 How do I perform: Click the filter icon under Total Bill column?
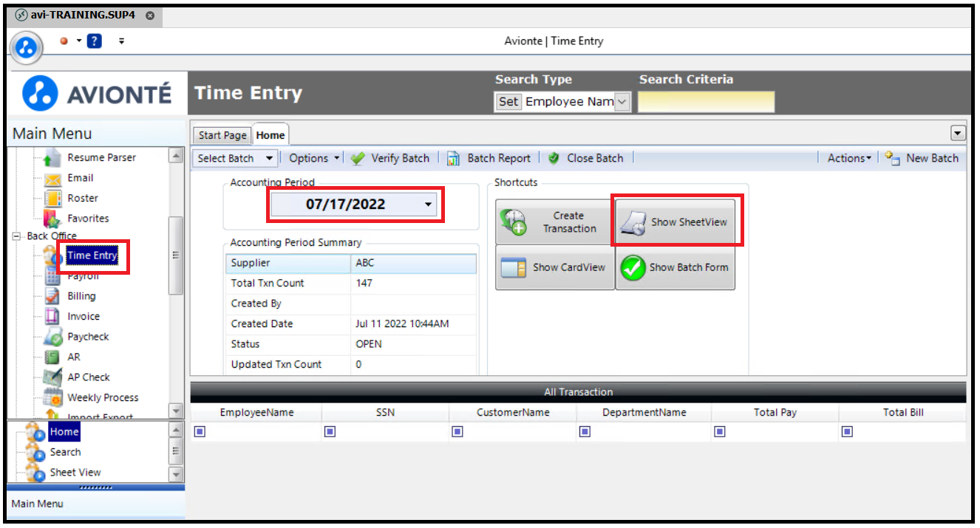point(847,431)
